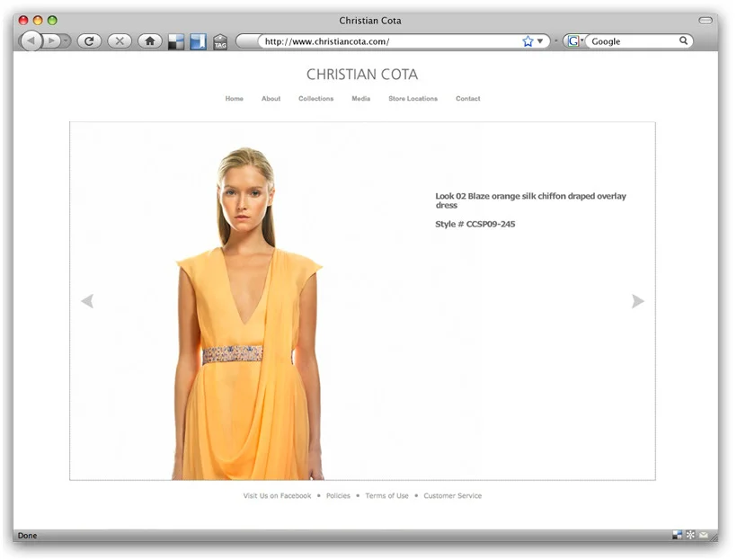Viewport: 737px width, 560px height.
Task: Select the Style # CCSP09-245 text
Action: click(475, 225)
